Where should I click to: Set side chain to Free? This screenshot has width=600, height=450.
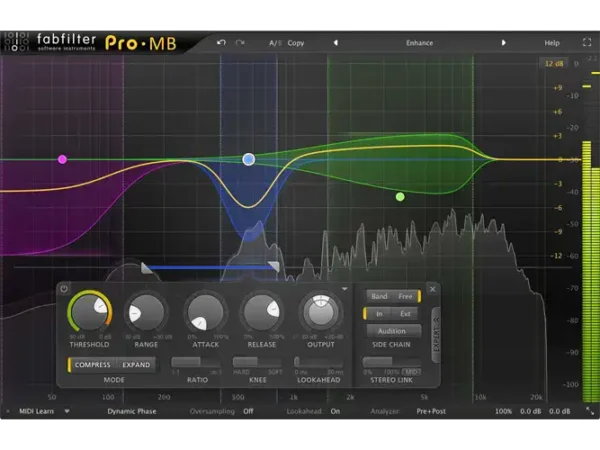(406, 296)
